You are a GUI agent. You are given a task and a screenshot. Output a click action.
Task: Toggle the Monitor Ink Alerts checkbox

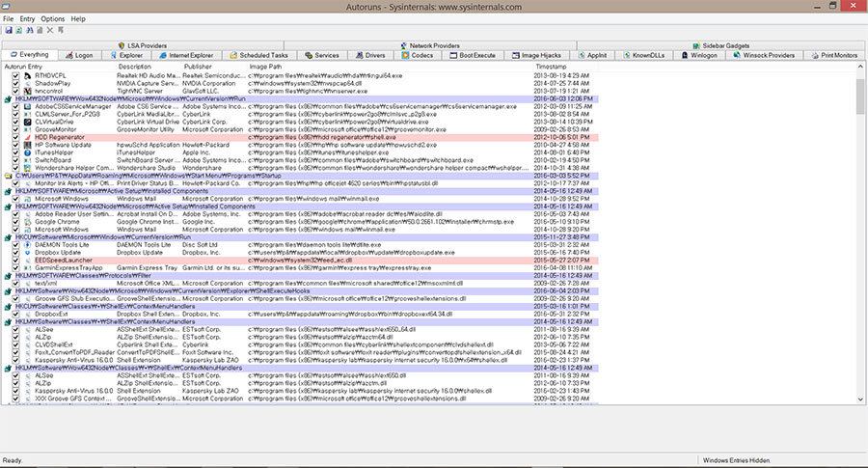pos(15,183)
